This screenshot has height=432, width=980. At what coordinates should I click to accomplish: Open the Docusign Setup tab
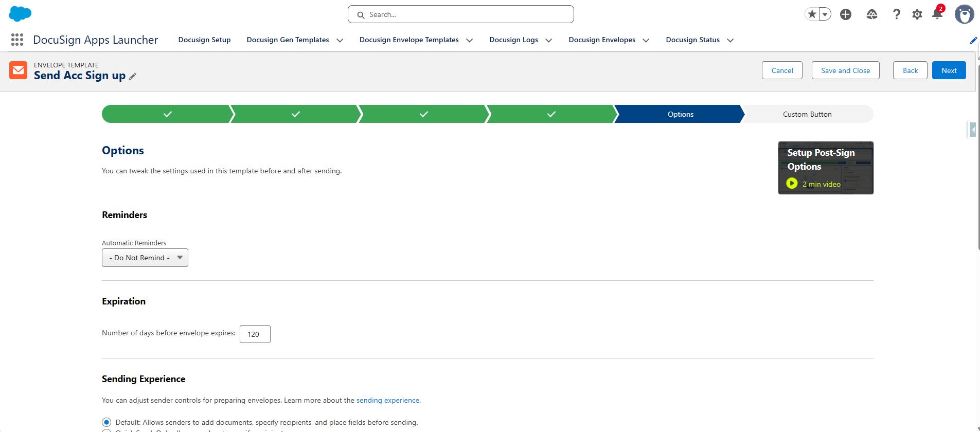[x=204, y=40]
